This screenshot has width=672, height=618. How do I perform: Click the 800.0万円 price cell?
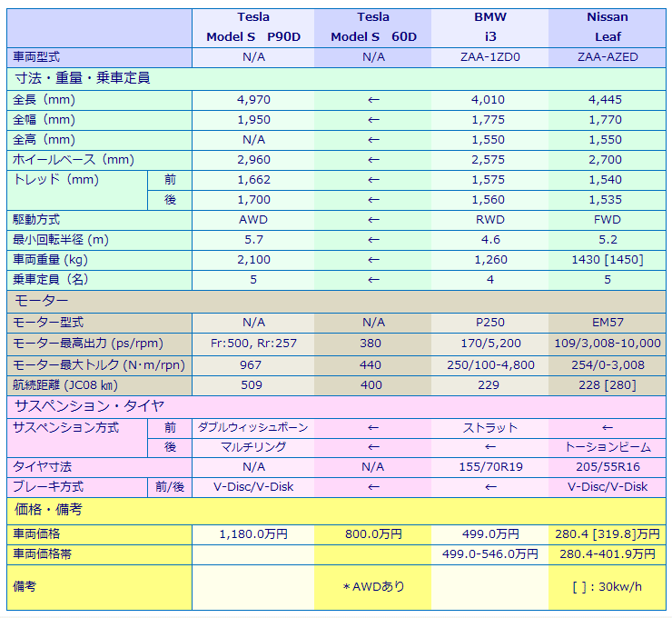373,534
